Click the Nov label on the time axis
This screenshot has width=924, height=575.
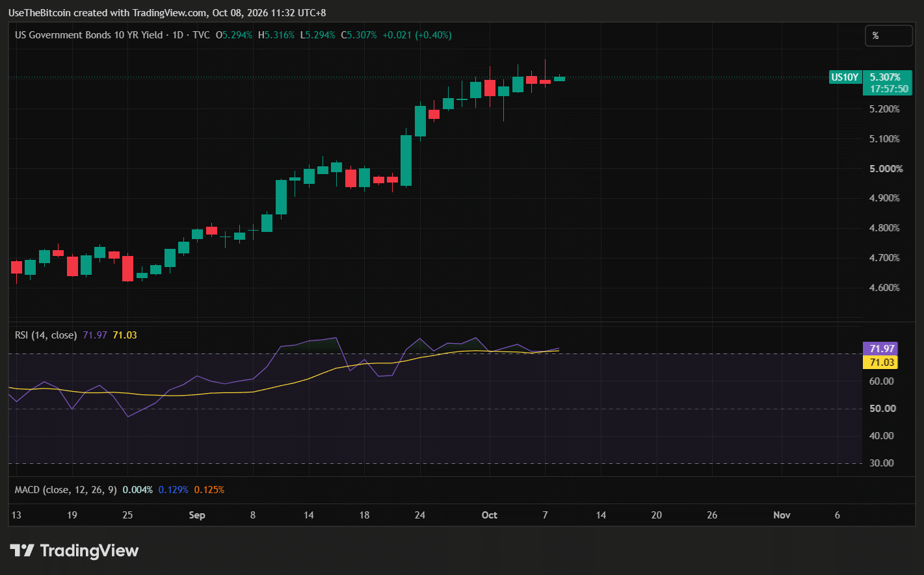tap(782, 515)
